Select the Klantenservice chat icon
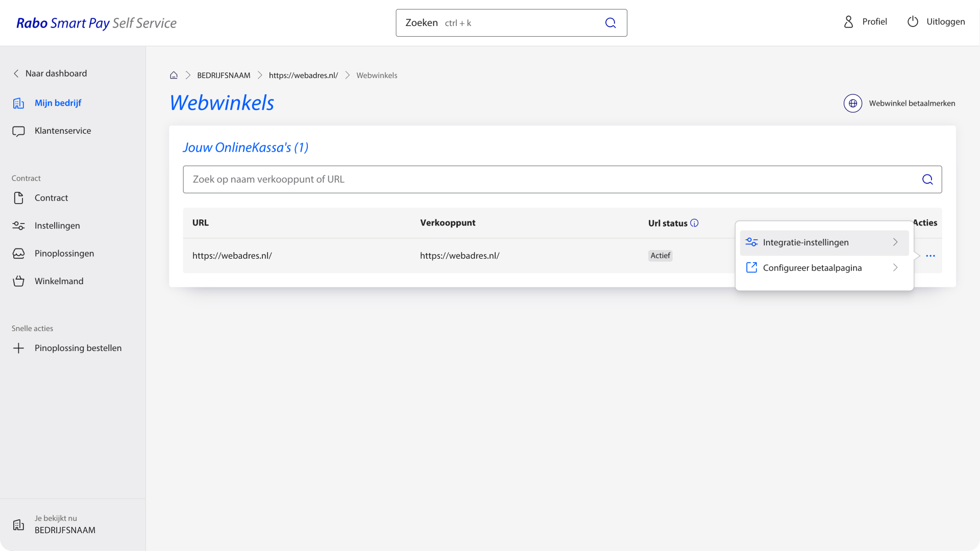The width and height of the screenshot is (980, 551). pyautogui.click(x=18, y=131)
